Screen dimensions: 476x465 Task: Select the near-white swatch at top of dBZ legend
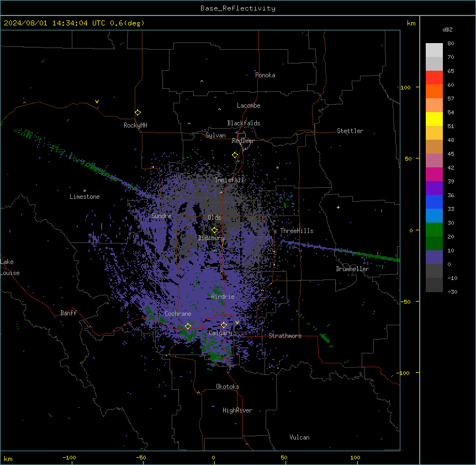[x=434, y=50]
